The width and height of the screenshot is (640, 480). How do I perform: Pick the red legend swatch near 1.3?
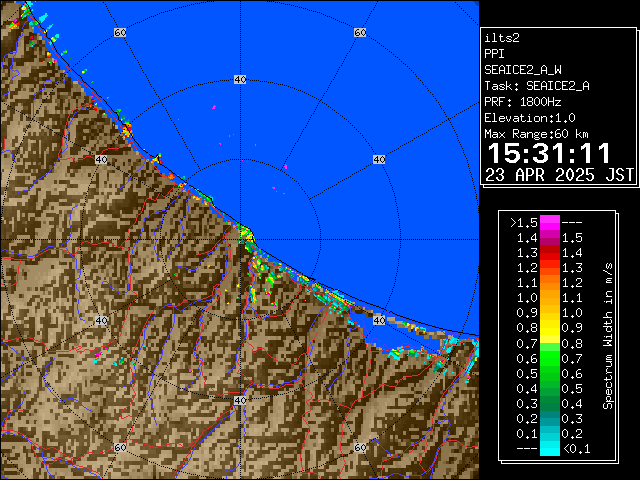coord(550,253)
